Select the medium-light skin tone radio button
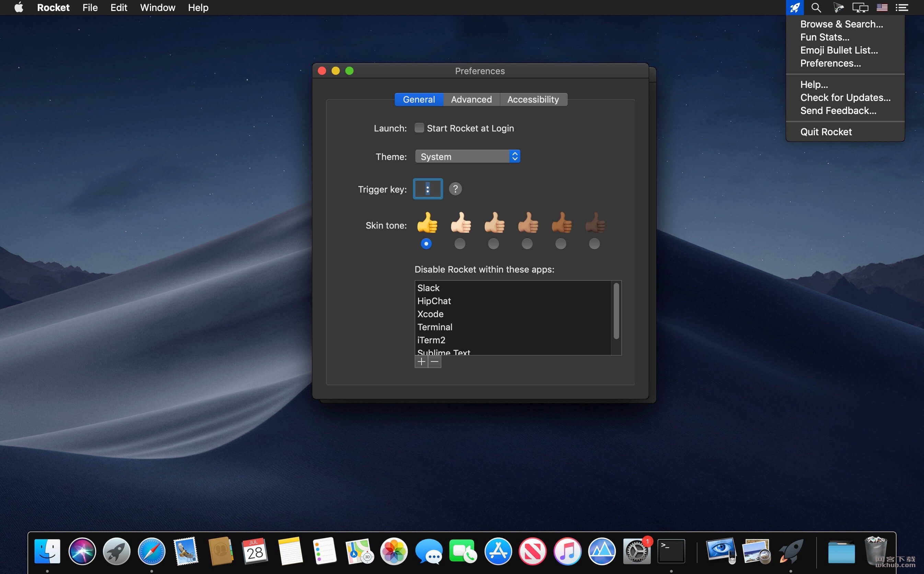Viewport: 924px width, 574px height. tap(493, 244)
